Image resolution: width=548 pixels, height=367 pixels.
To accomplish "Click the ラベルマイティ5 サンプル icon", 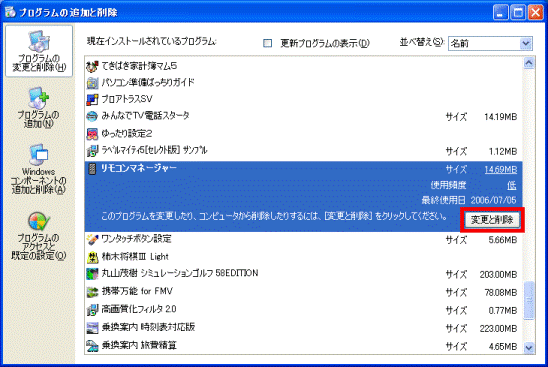I will click(92, 151).
